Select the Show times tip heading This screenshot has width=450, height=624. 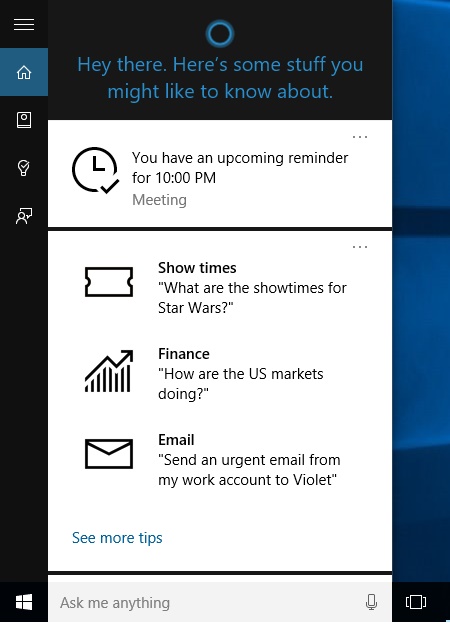[197, 268]
